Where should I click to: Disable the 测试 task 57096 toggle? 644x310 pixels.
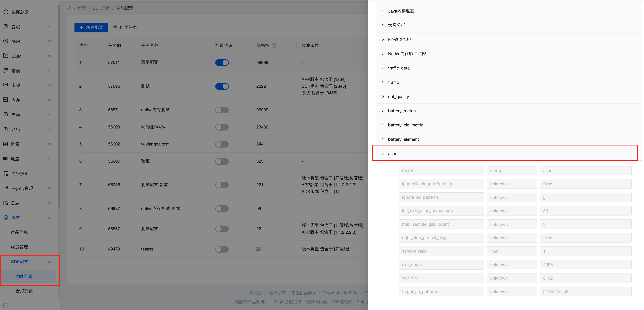222,86
